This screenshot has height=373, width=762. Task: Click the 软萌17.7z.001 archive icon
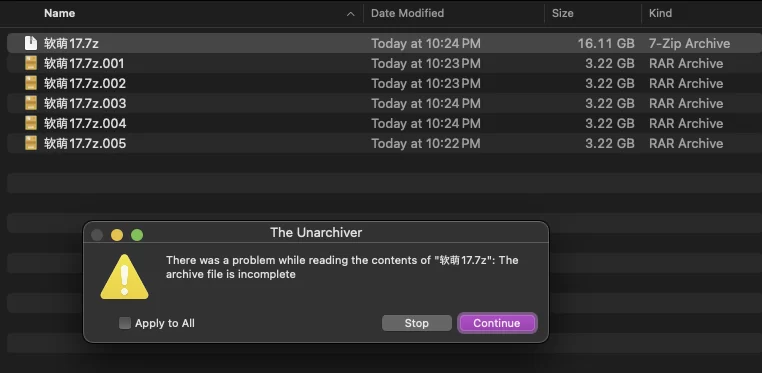pos(31,63)
